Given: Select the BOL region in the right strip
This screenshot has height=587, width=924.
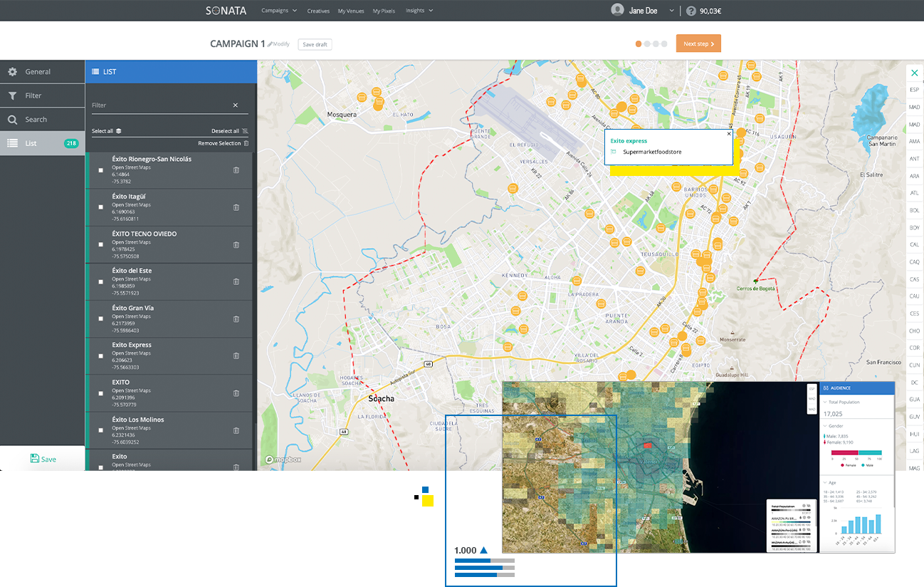Looking at the screenshot, I should point(915,210).
